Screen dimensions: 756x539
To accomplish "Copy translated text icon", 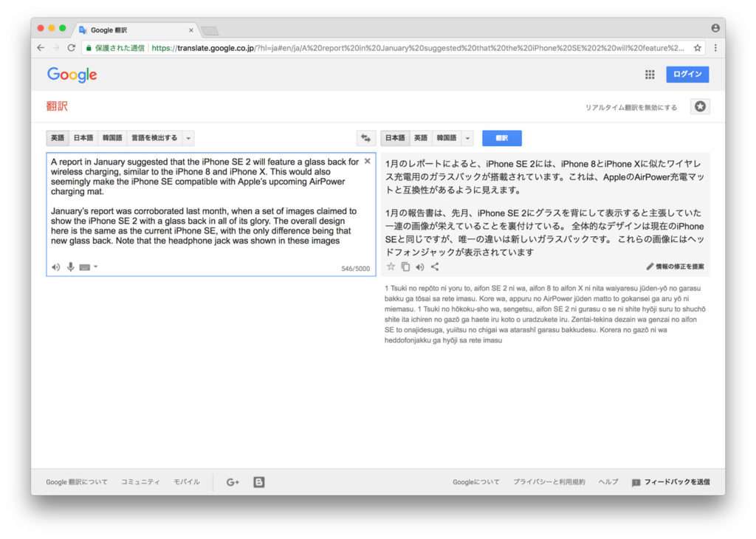I will tap(405, 266).
